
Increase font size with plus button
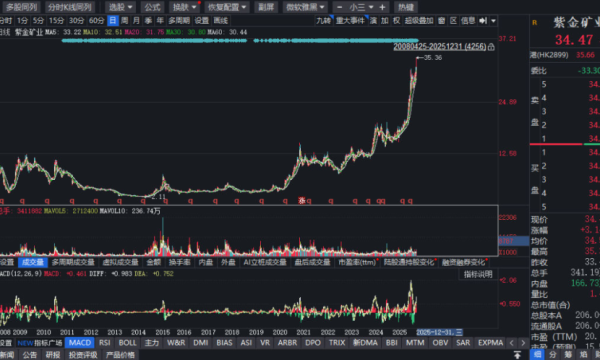point(382,7)
